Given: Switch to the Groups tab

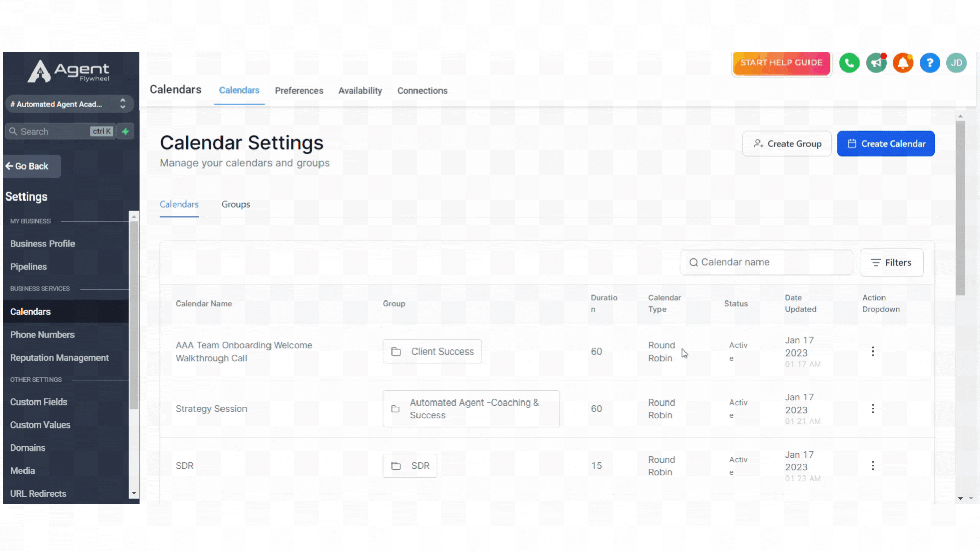Looking at the screenshot, I should pyautogui.click(x=236, y=204).
